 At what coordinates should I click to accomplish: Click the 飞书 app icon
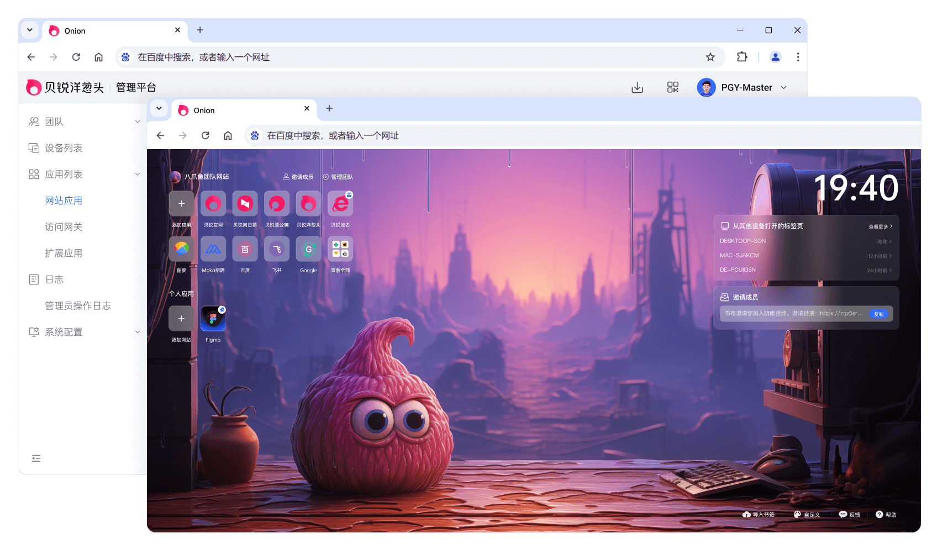[x=277, y=250]
